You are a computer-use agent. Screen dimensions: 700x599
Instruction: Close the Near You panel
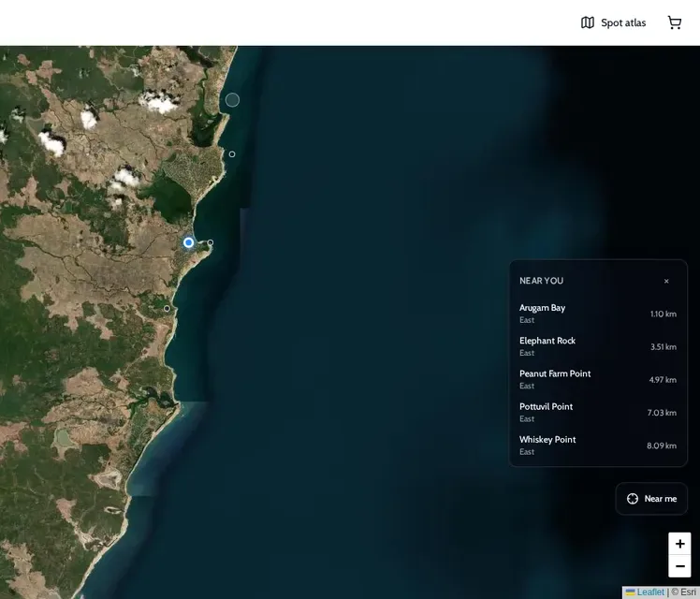[666, 281]
